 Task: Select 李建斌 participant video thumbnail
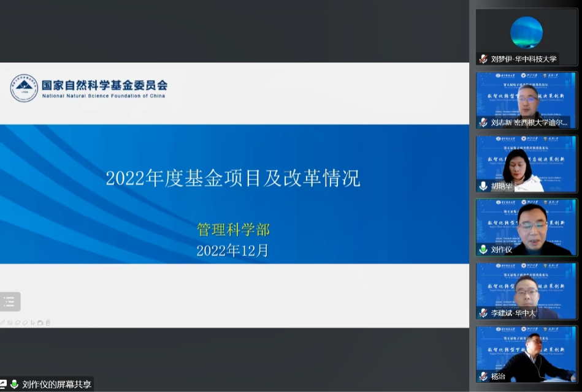[526, 288]
